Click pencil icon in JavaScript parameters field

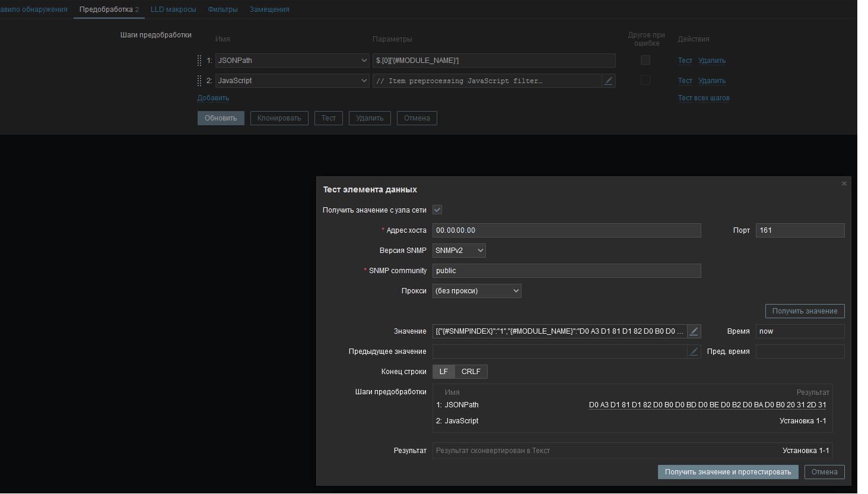[608, 81]
